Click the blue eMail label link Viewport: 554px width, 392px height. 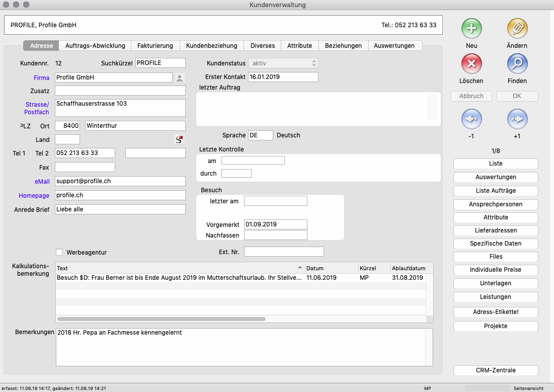point(42,181)
